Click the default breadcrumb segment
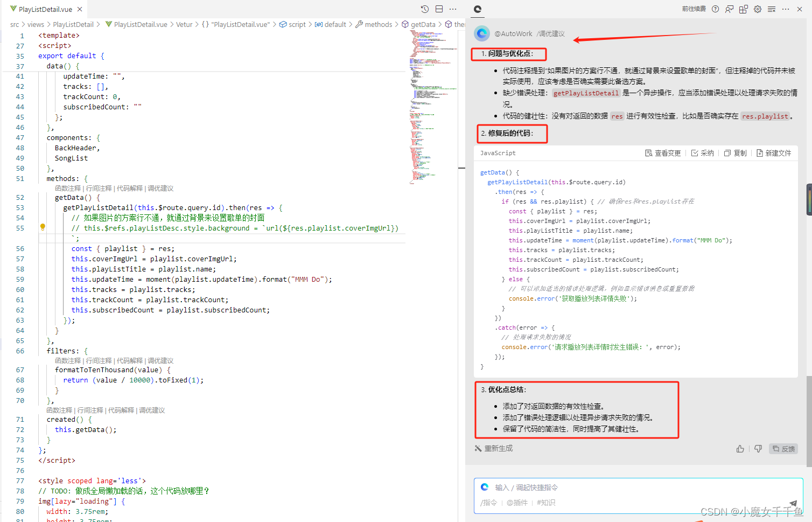This screenshot has height=522, width=812. pos(331,24)
